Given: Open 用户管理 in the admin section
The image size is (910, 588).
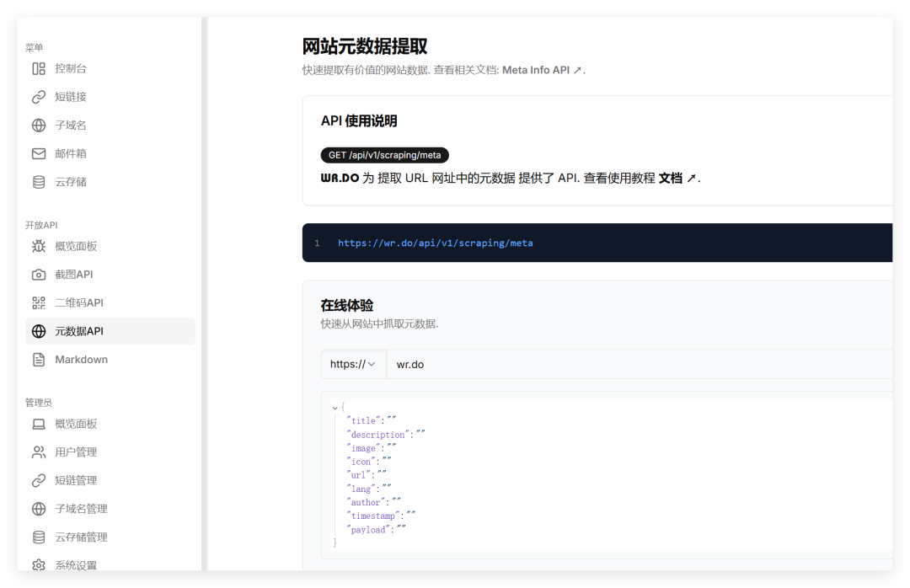Looking at the screenshot, I should (x=110, y=452).
